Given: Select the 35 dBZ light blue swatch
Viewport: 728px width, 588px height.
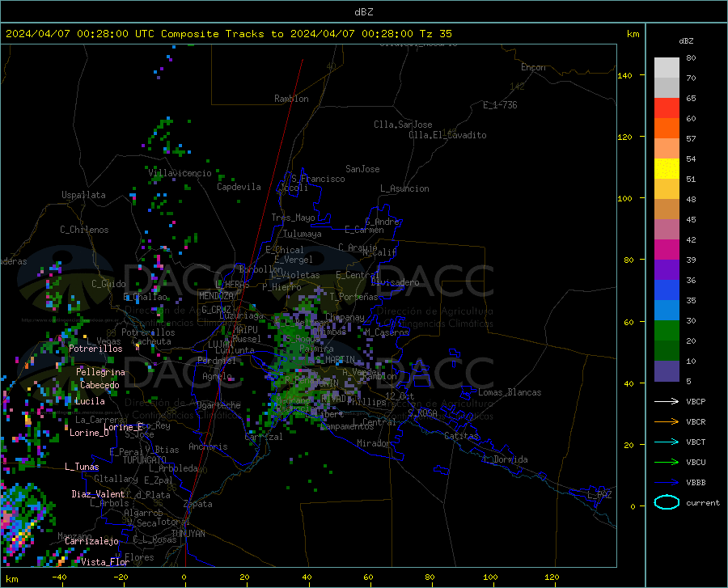Looking at the screenshot, I should click(667, 311).
